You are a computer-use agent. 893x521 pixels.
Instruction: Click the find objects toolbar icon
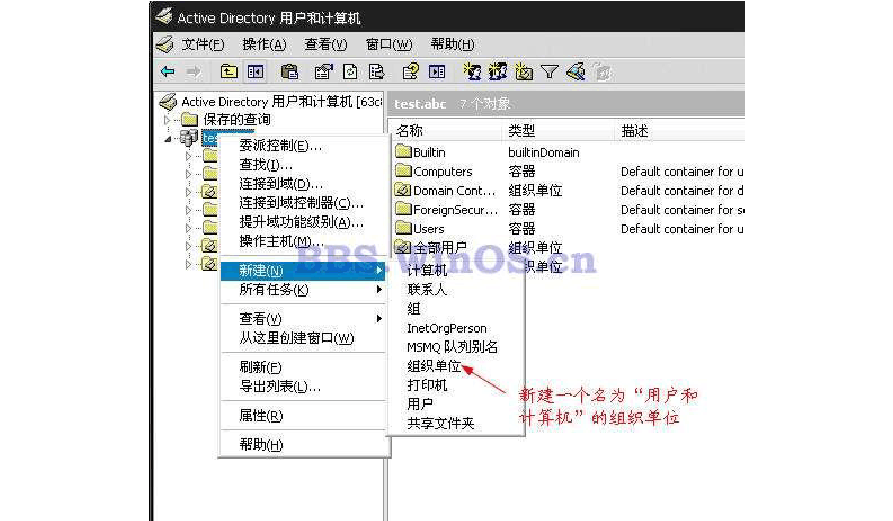click(x=575, y=72)
